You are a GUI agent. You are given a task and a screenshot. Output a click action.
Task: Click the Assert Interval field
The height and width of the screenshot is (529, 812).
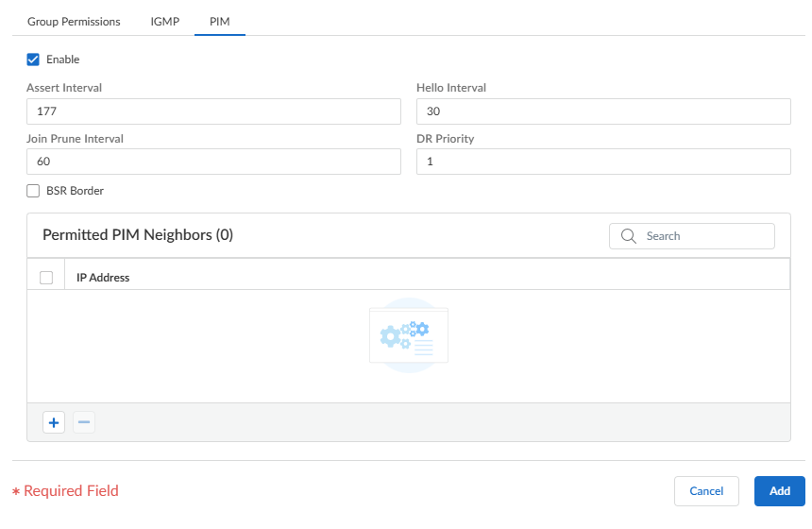(x=213, y=111)
